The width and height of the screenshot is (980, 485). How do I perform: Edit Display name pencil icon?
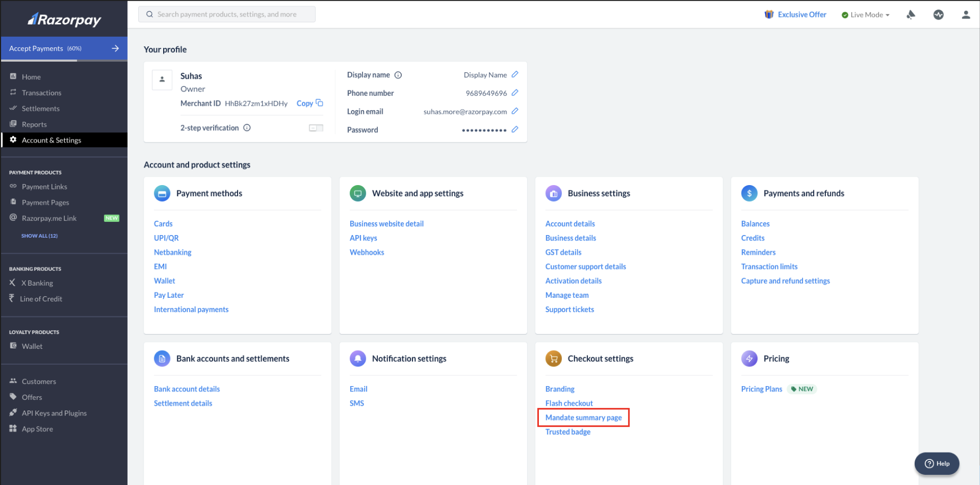click(515, 74)
